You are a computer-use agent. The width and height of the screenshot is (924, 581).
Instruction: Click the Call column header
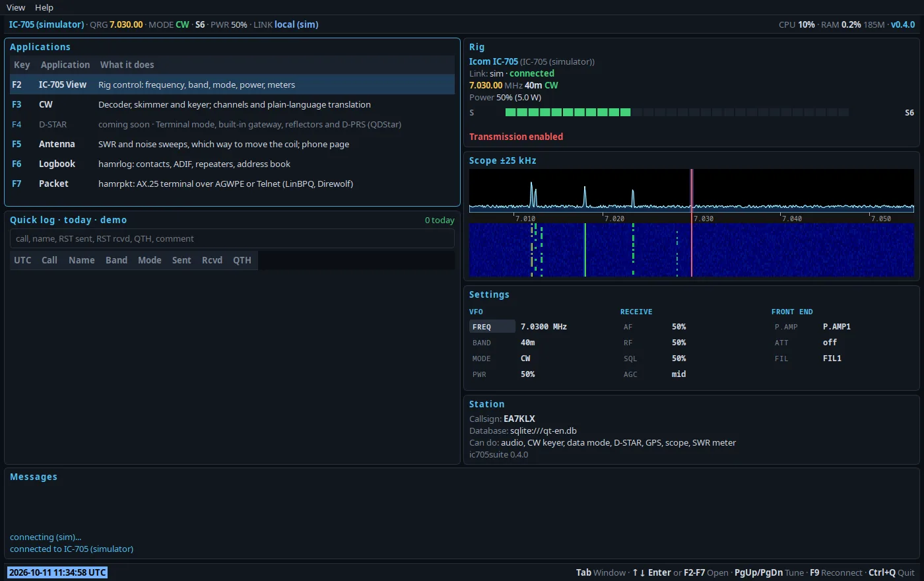coord(49,260)
